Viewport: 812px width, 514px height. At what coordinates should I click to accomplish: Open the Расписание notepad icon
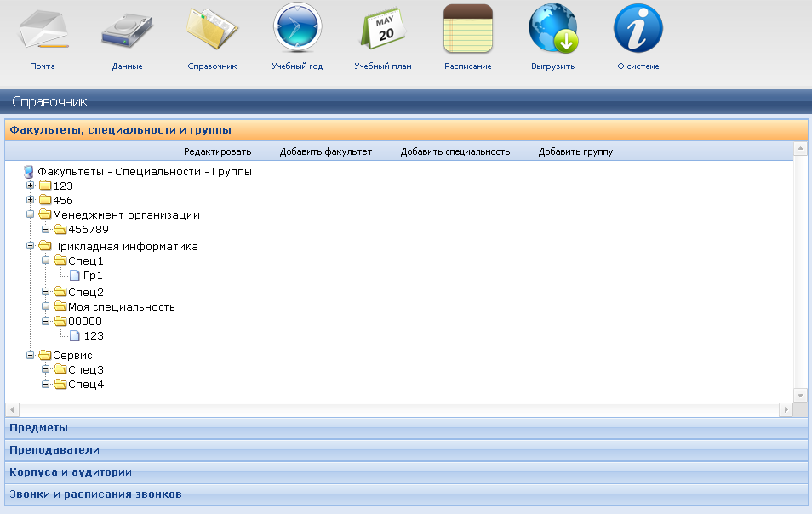467,28
